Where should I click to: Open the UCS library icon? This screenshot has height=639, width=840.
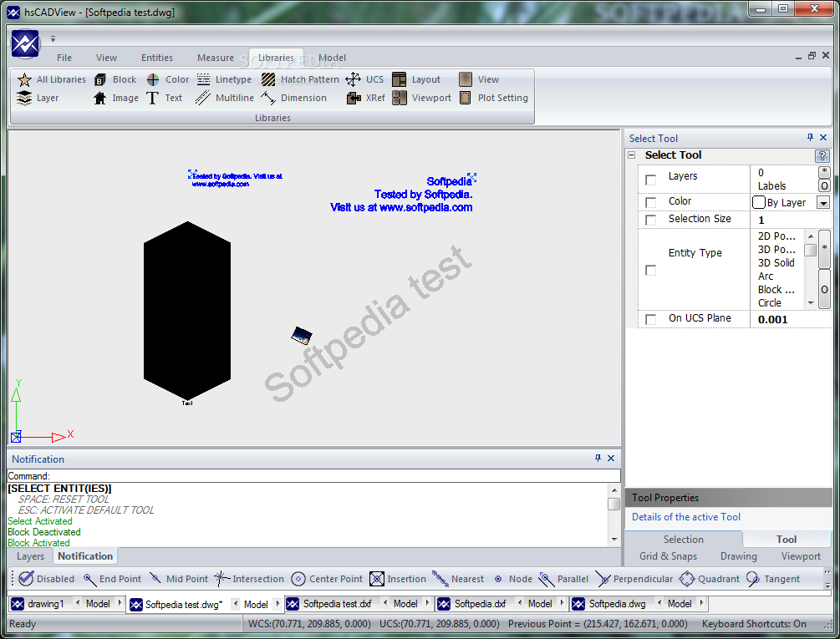pos(353,79)
